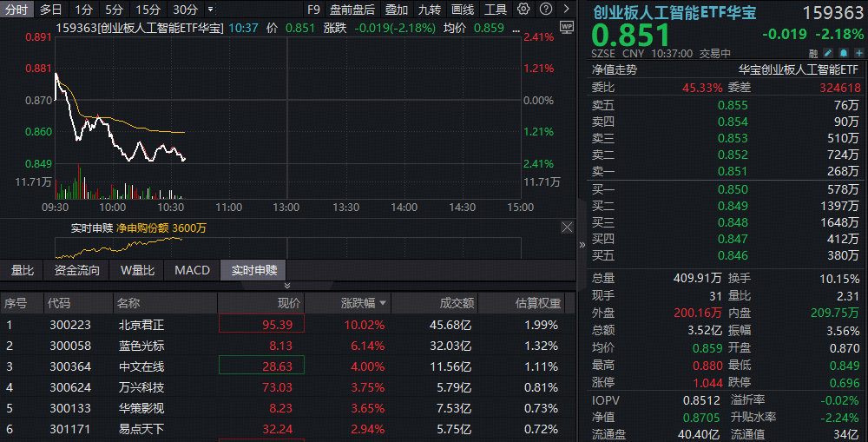The height and width of the screenshot is (442, 868).
Task: Close the 实时申赎 indicator sub-panel
Action: [567, 228]
